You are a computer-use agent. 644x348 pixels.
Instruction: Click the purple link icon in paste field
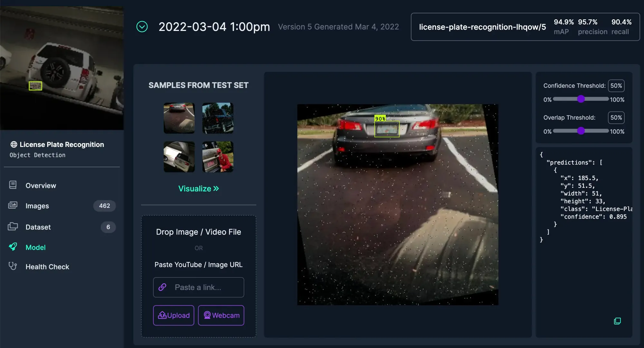163,287
